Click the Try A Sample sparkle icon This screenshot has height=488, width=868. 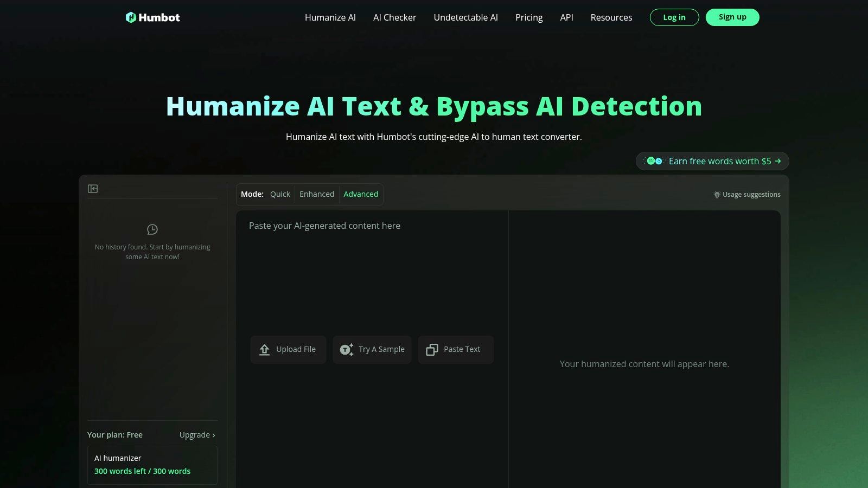347,350
